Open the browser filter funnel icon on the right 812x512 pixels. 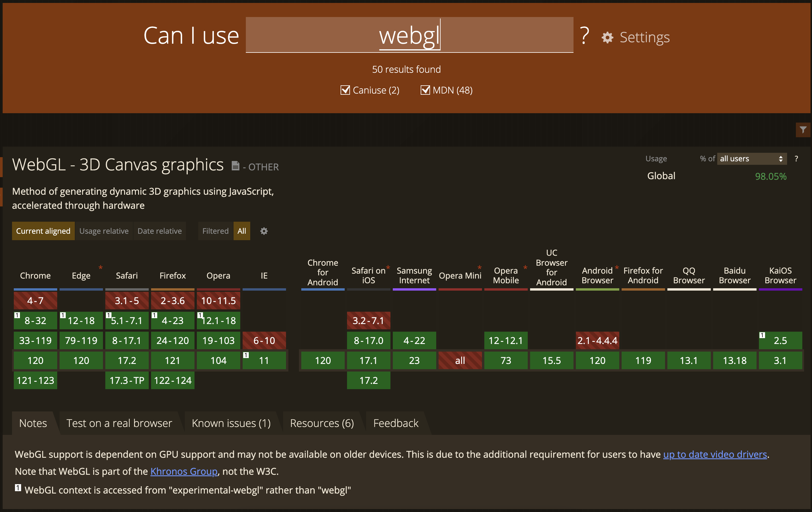(803, 130)
